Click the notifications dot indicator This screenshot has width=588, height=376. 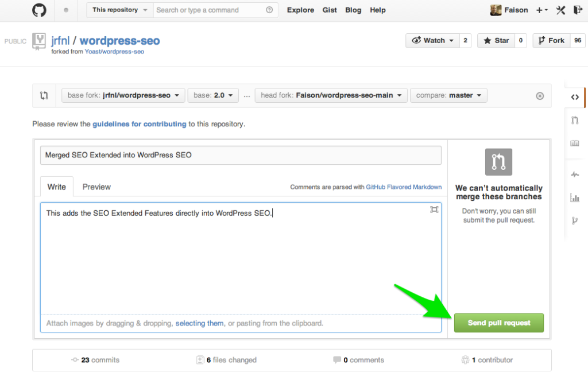(66, 10)
